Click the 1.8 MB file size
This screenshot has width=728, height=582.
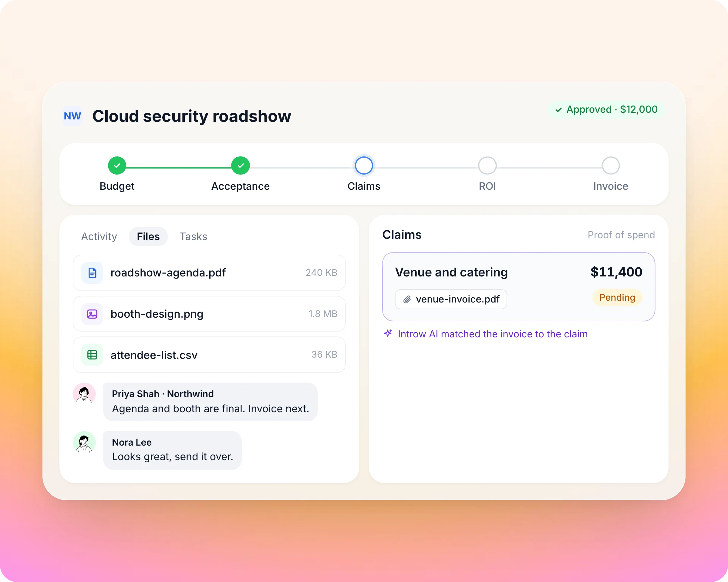(323, 314)
